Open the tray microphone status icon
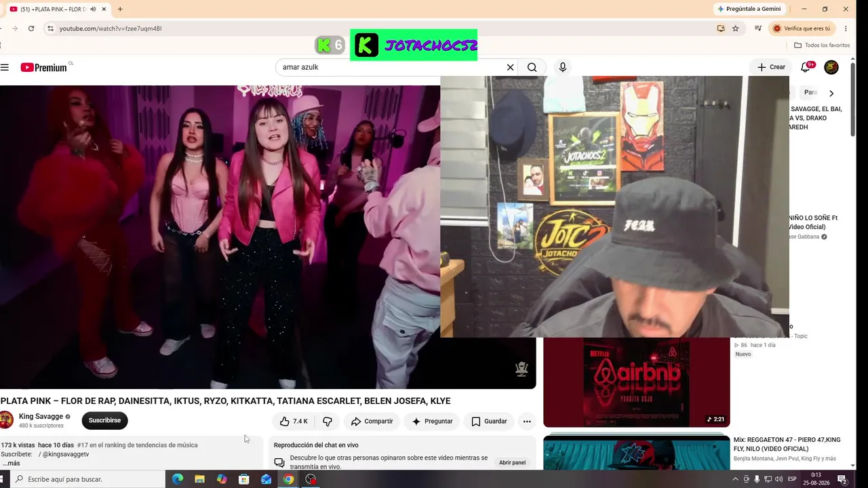This screenshot has width=868, height=488. pos(757,479)
